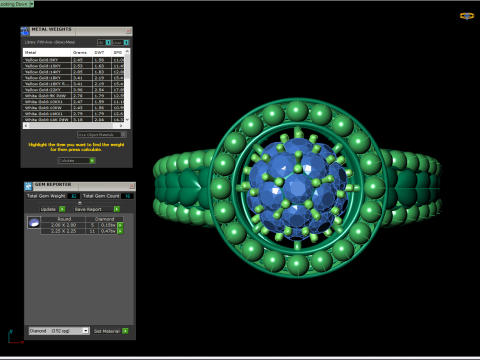Open the Diamond material dropdown
Image resolution: width=480 pixels, height=360 pixels.
(86, 331)
